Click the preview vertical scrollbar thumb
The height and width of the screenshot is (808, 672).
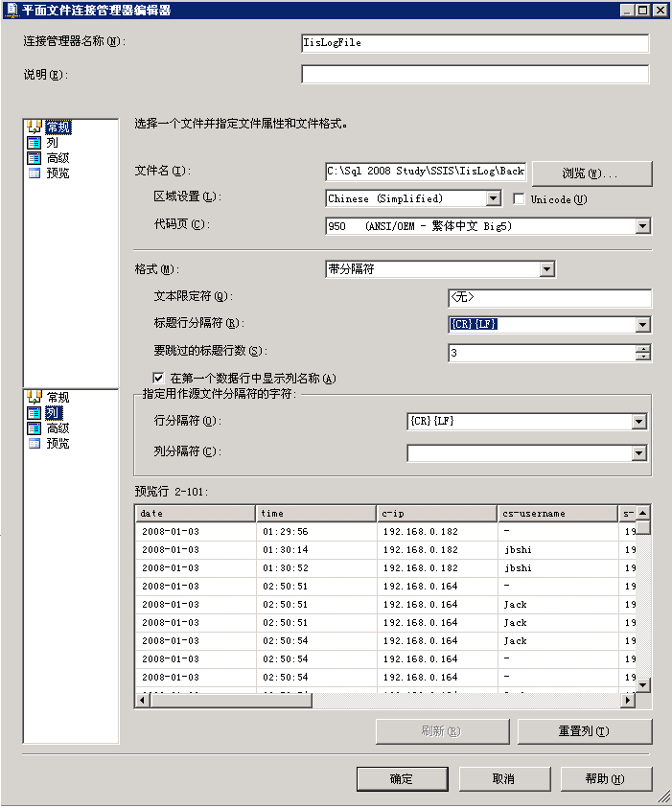642,527
